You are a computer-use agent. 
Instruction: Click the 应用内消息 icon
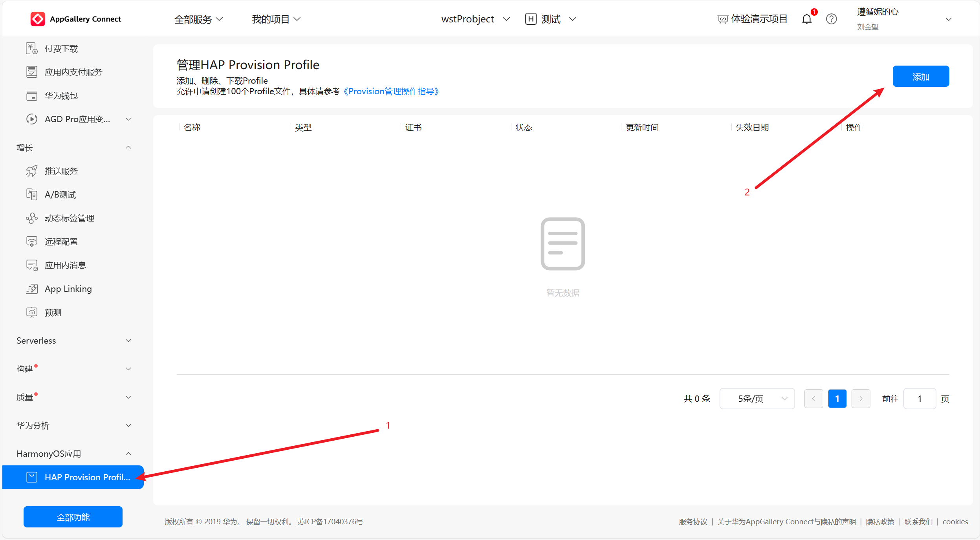click(x=32, y=265)
